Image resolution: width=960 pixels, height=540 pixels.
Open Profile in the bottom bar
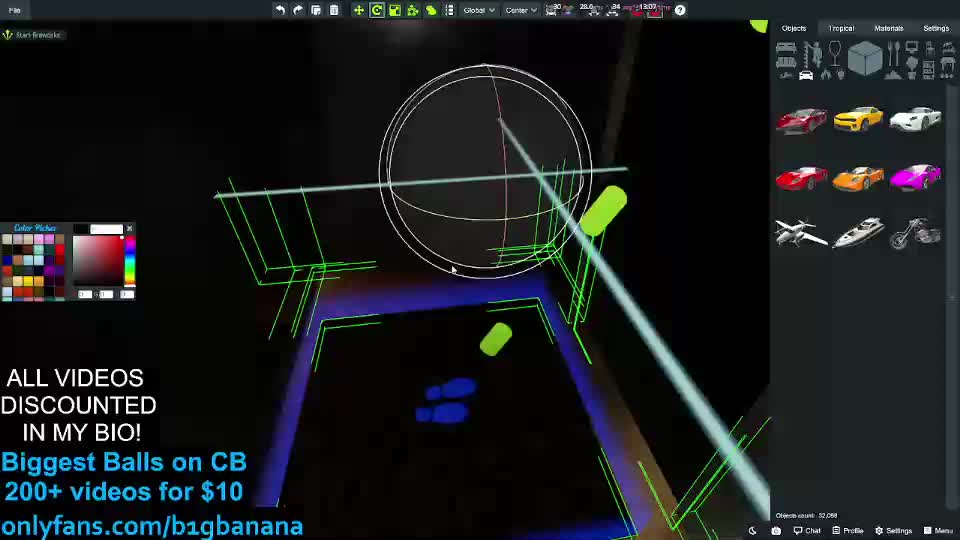847,531
